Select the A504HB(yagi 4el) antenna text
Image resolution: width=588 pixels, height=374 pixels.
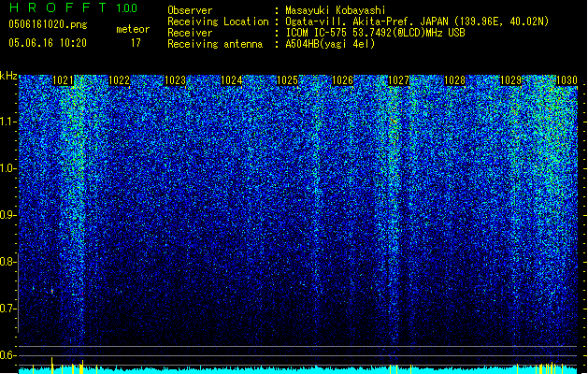[x=330, y=44]
